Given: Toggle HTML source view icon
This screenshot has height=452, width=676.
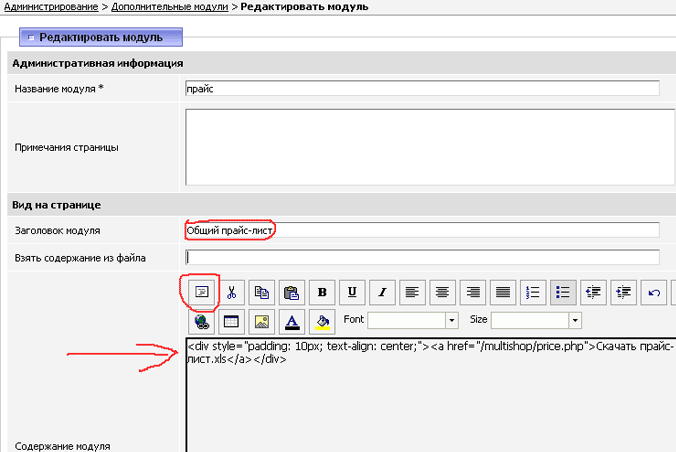Looking at the screenshot, I should [202, 292].
